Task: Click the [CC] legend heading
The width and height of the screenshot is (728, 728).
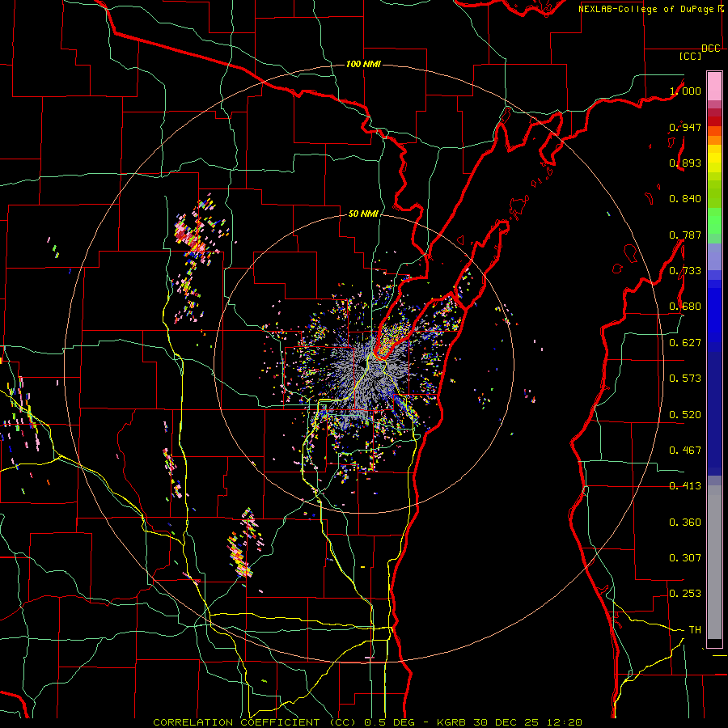Action: point(690,56)
